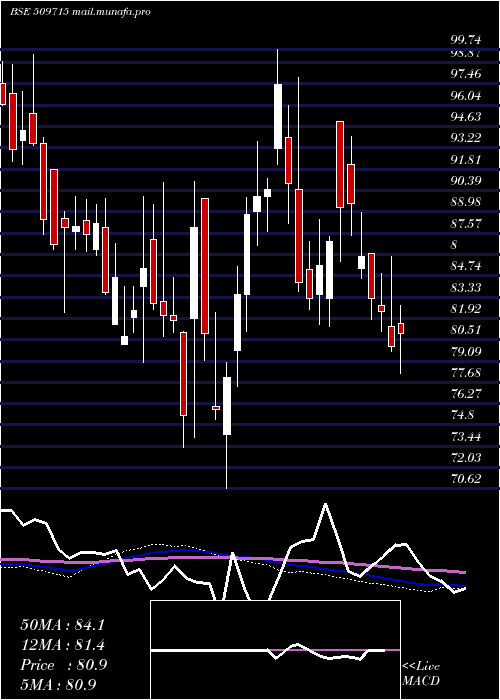The height and width of the screenshot is (700, 500).
Task: Click the 74.8 price axis label
Action: pyautogui.click(x=462, y=415)
